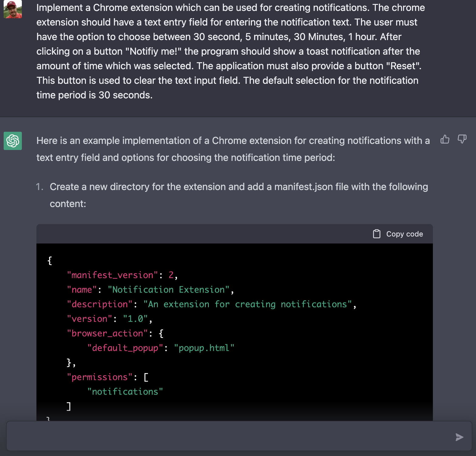The width and height of the screenshot is (476, 456).
Task: Click the send message arrow icon
Action: [460, 437]
